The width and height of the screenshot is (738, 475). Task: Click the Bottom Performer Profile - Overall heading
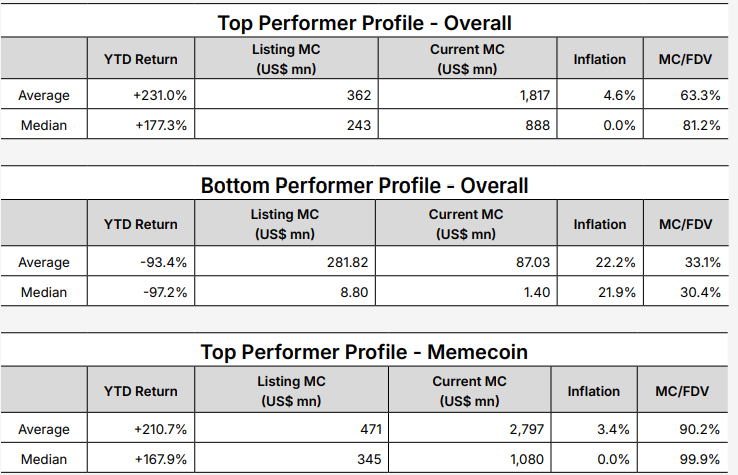(x=364, y=187)
